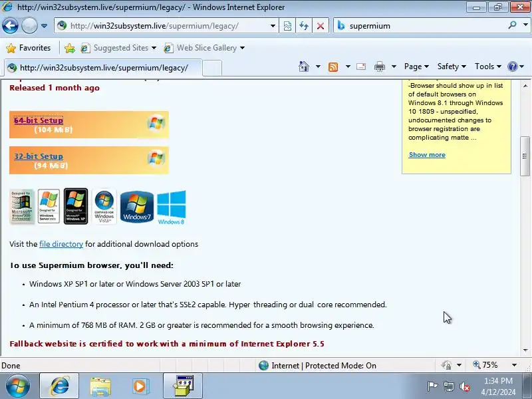Open the Safety menu

click(x=452, y=66)
